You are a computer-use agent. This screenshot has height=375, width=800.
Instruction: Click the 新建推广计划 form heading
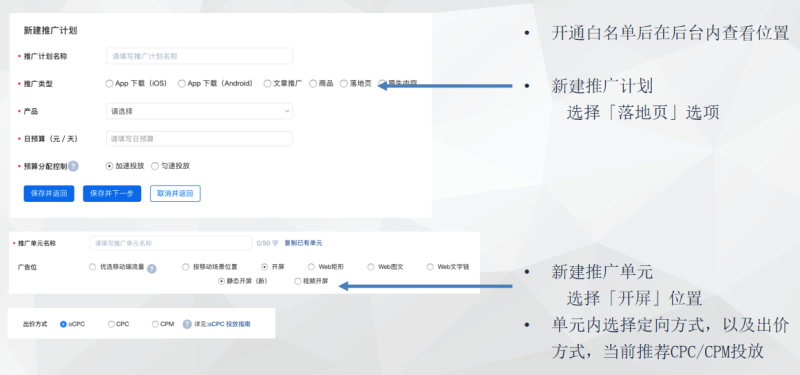(x=51, y=31)
